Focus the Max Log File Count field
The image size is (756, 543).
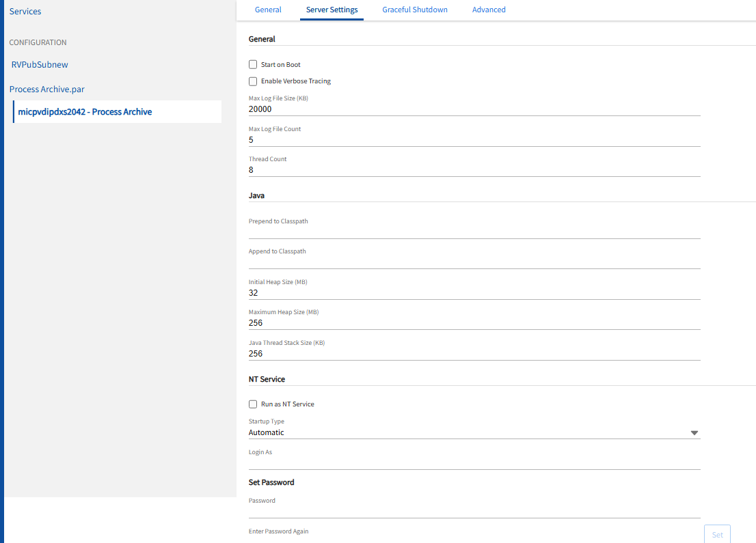(474, 140)
